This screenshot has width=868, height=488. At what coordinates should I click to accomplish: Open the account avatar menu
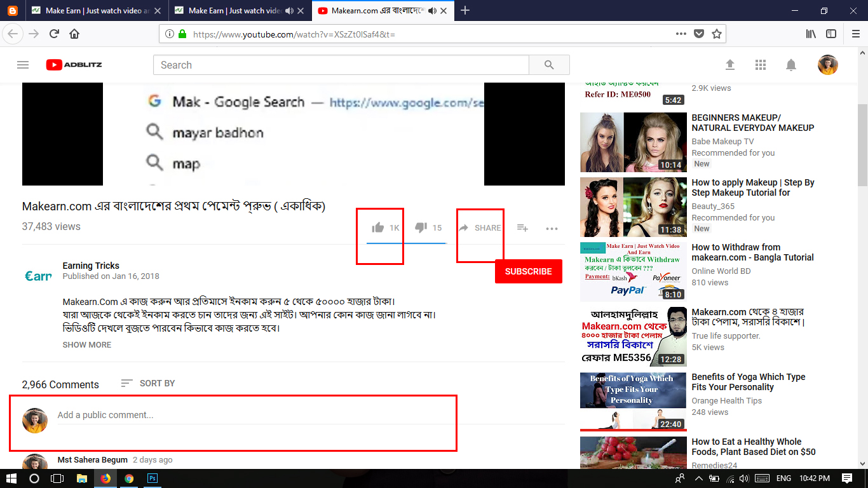click(827, 65)
